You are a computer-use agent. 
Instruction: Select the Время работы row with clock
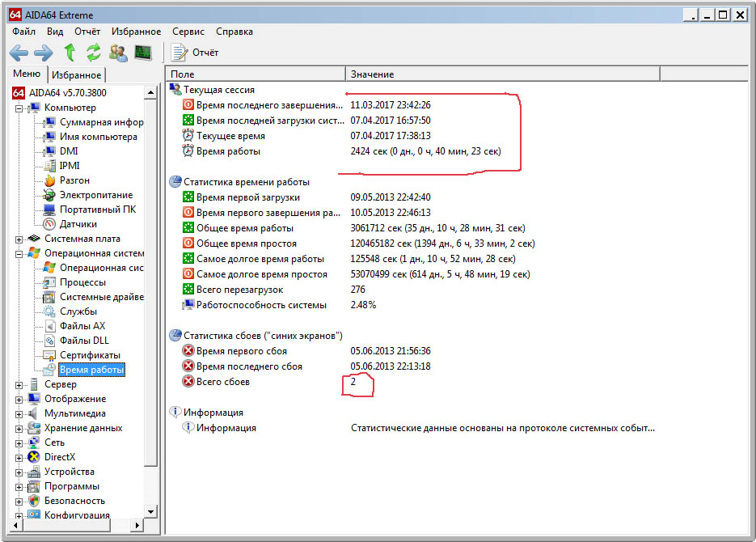341,151
